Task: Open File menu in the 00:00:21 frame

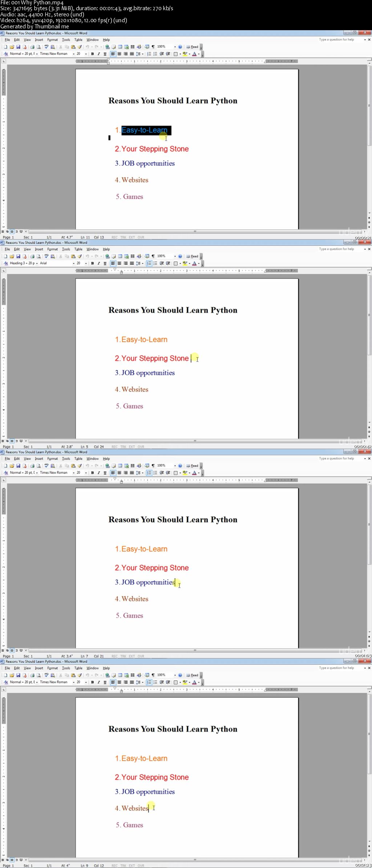Action: pos(7,40)
